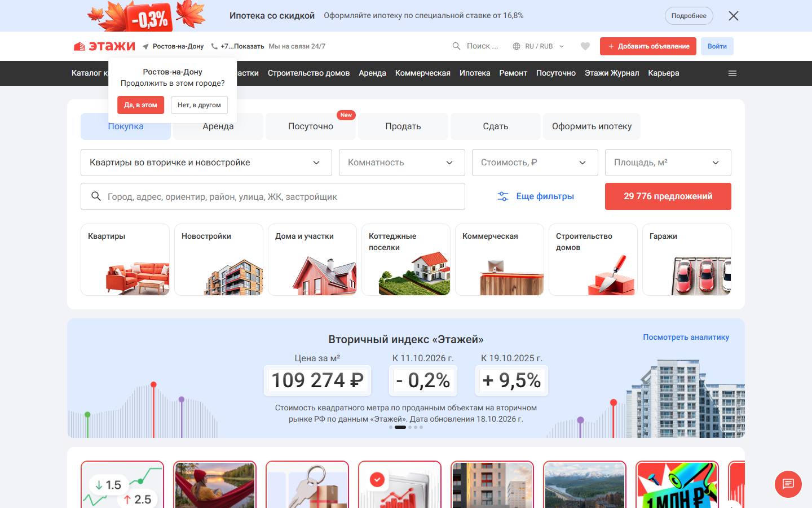Click the Еще фильтры sliders icon
This screenshot has height=508, width=812.
coord(502,196)
